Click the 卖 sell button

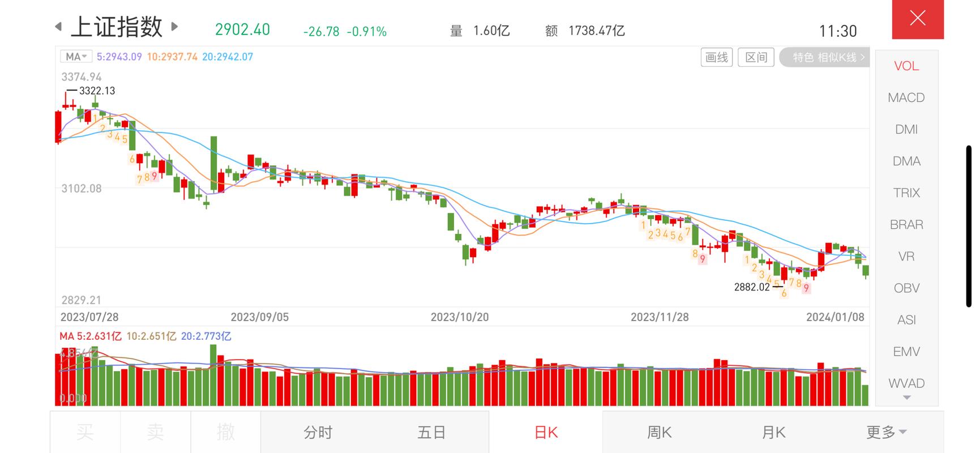(x=155, y=431)
